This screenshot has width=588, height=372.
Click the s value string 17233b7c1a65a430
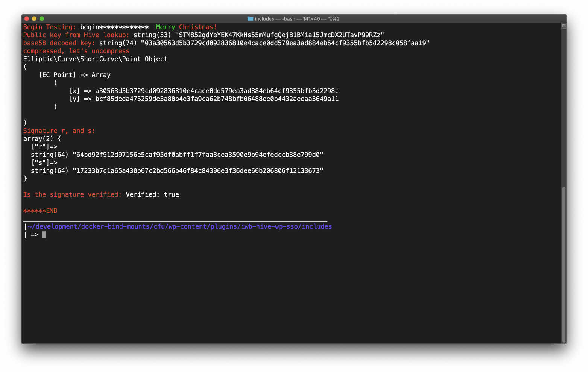(198, 171)
